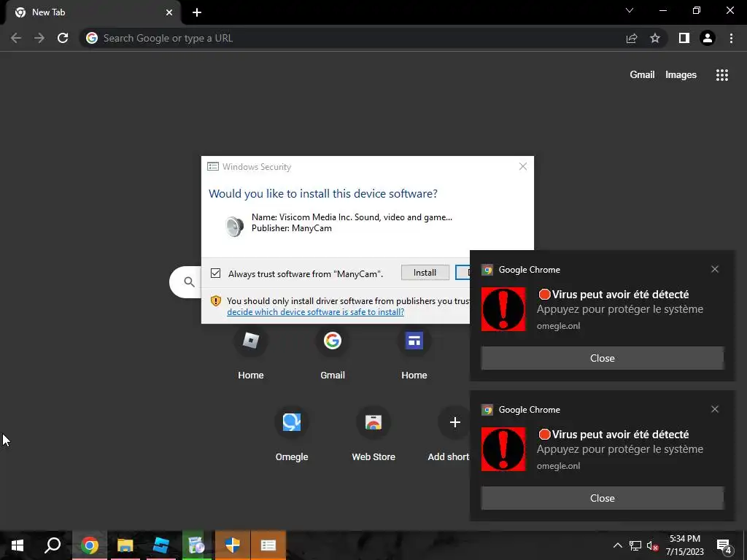This screenshot has height=560, width=747.
Task: Close the New Tab tab
Action: pos(169,12)
